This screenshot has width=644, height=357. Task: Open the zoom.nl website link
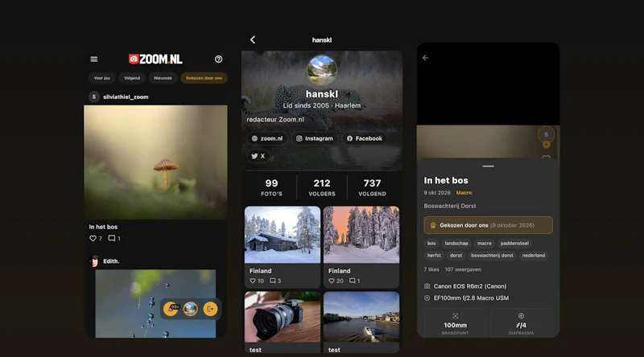point(267,138)
